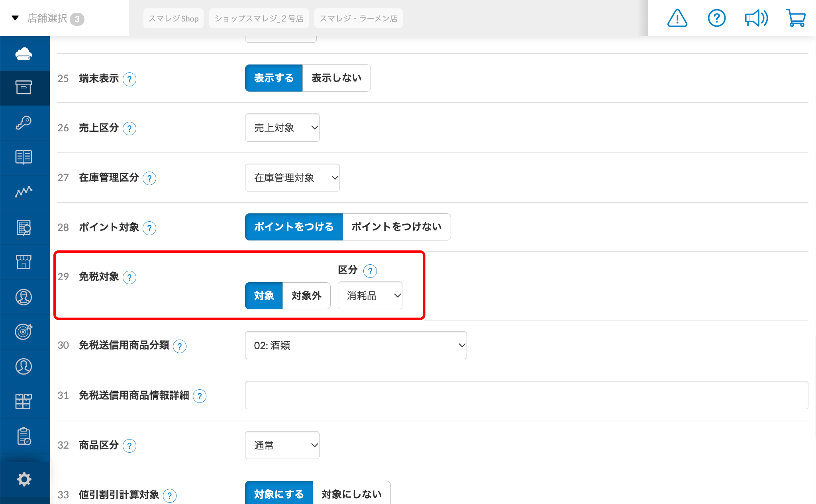Viewport: 816px width, 504px height.
Task: Select the ショップスマレジ_2号店 store tag
Action: pyautogui.click(x=259, y=18)
